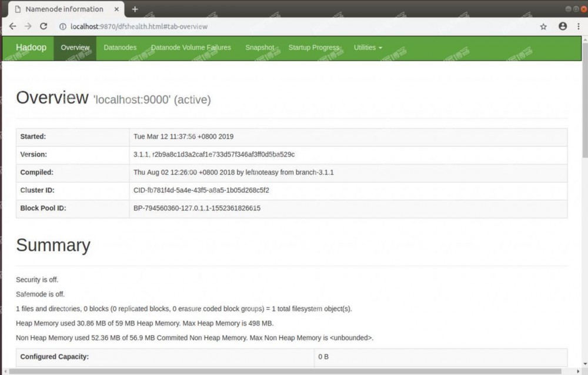Open the Chrome profile account icon

pos(563,26)
